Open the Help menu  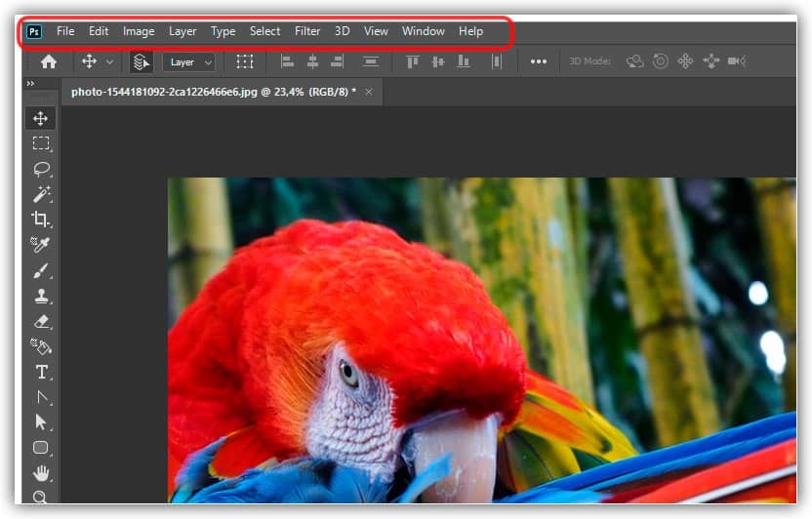(470, 31)
